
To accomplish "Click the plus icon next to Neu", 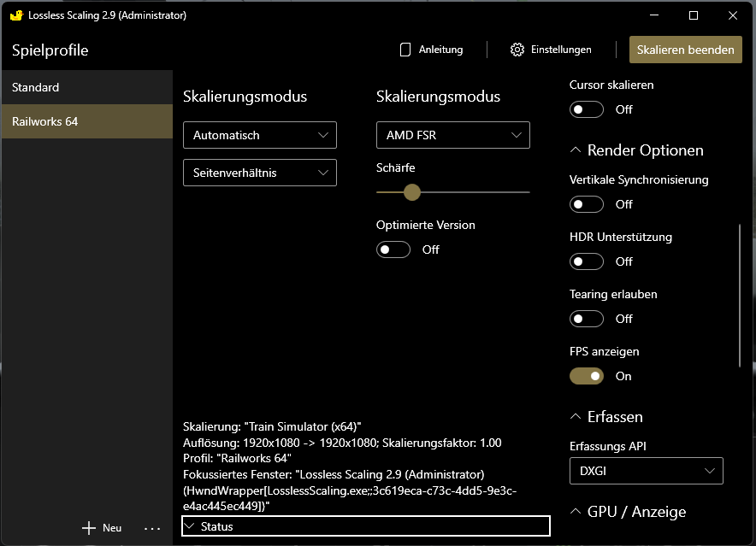I will (89, 528).
